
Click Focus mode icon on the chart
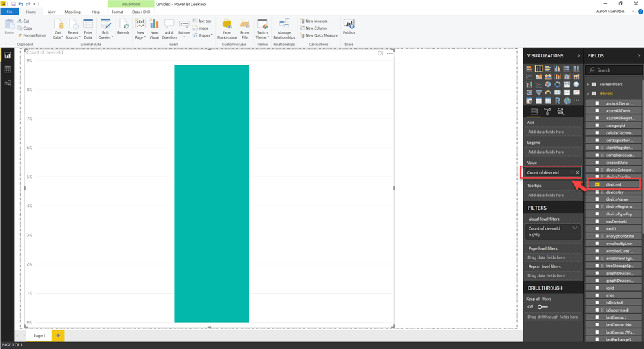(380, 53)
